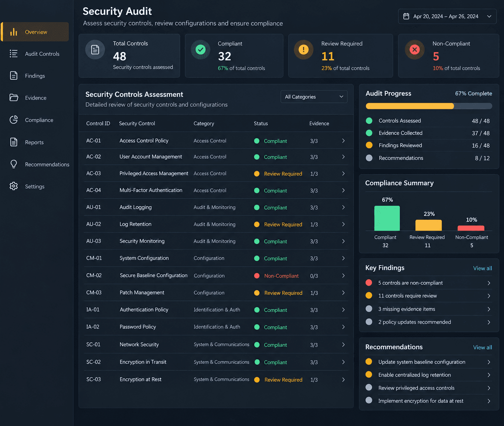Viewport: 504px width, 426px height.
Task: Click the 0/3 evidence value for CM-02
Action: 314,276
